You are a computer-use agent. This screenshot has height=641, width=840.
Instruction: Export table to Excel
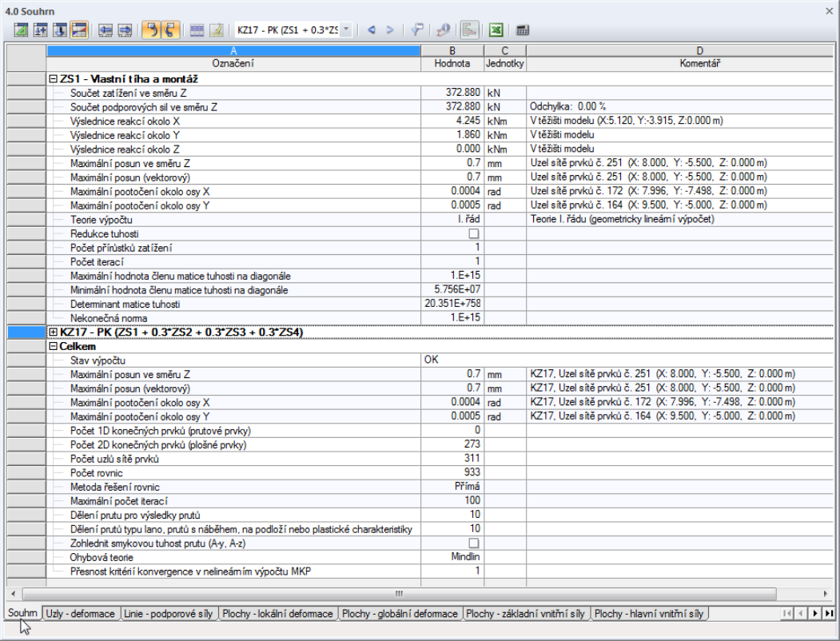pos(496,30)
